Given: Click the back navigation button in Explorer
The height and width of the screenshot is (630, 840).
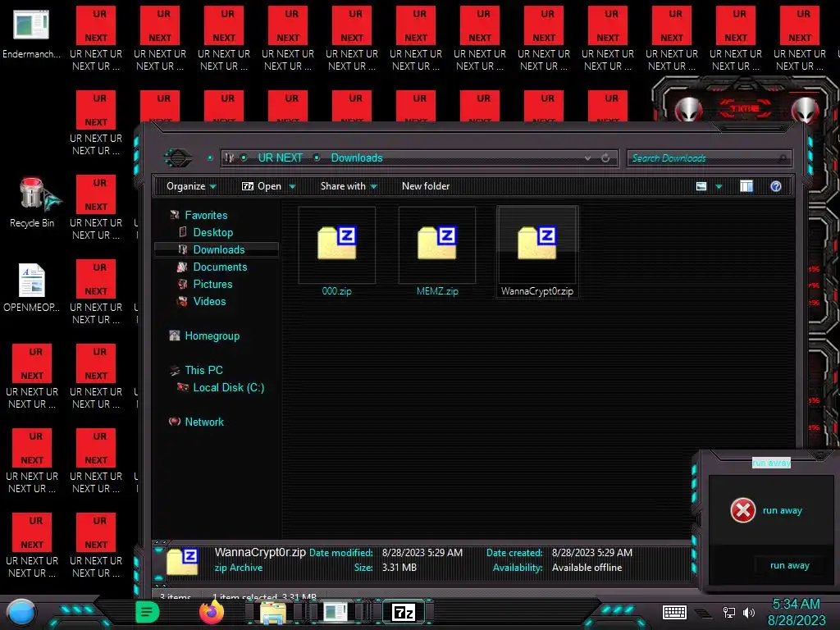Looking at the screenshot, I should tap(177, 157).
